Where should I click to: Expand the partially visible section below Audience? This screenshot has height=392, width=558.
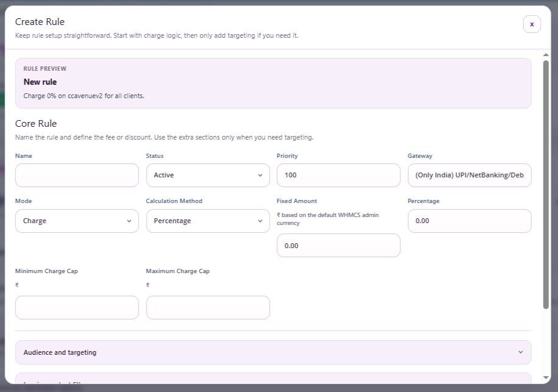[x=273, y=384]
